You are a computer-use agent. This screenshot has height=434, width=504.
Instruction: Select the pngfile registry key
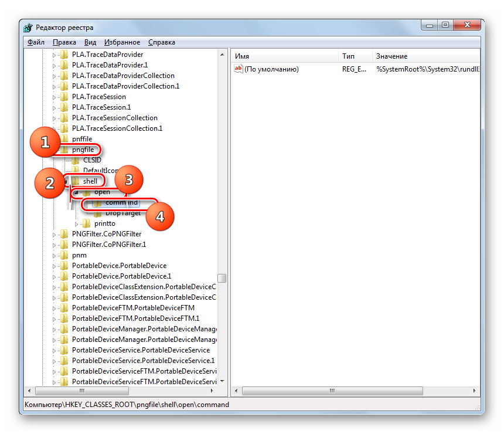pyautogui.click(x=83, y=150)
